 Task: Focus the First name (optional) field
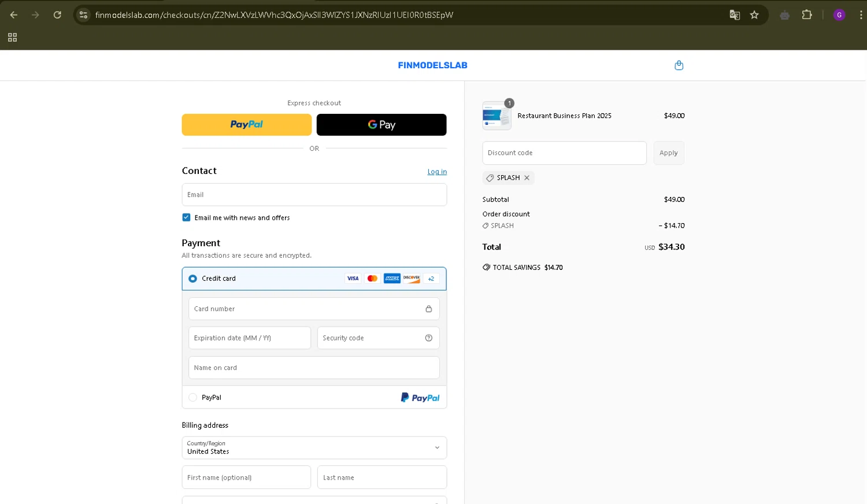[x=246, y=477]
